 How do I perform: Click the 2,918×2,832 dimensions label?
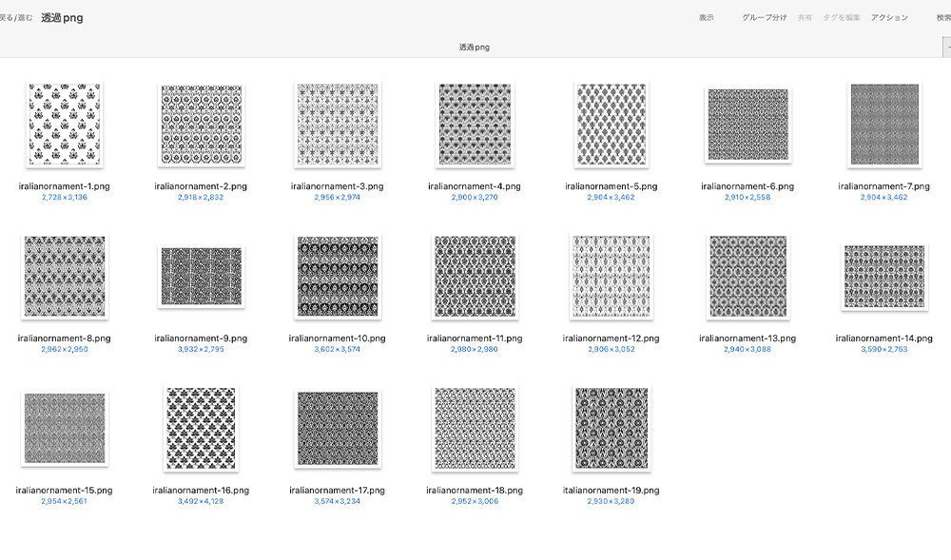point(201,197)
